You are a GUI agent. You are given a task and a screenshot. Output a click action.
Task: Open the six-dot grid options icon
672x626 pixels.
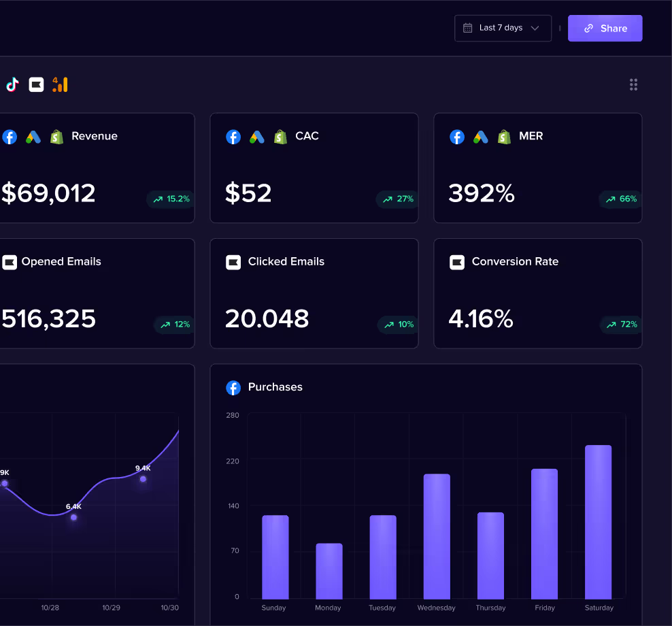(633, 84)
